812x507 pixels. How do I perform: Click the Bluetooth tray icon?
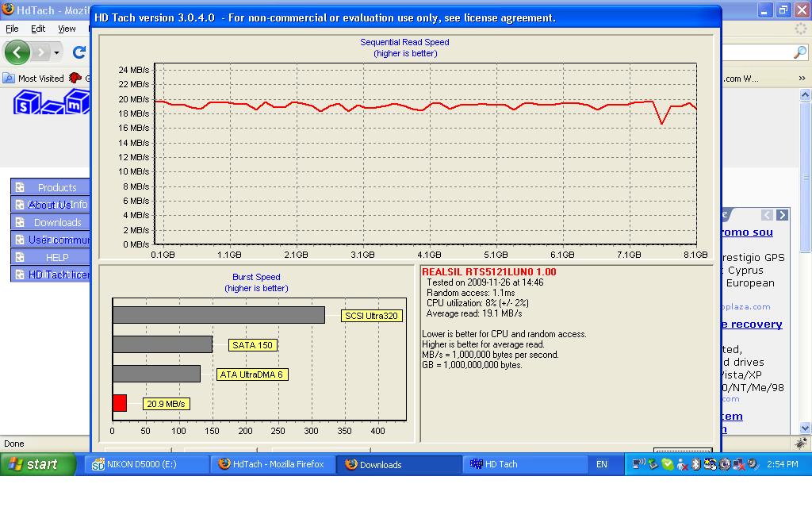click(x=696, y=464)
